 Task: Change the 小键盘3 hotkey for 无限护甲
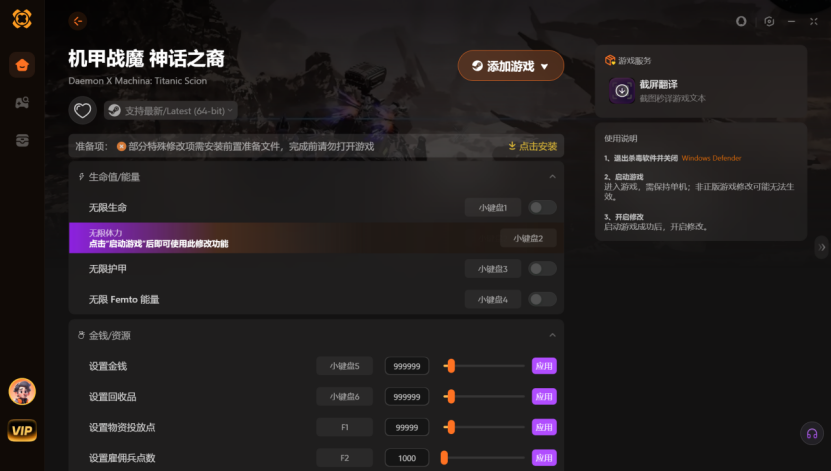493,269
